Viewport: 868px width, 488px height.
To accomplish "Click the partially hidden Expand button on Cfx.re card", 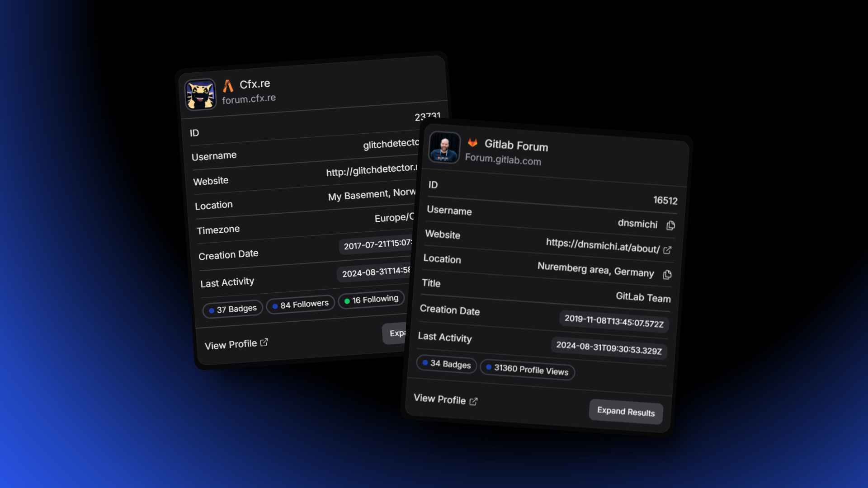I will click(x=394, y=333).
